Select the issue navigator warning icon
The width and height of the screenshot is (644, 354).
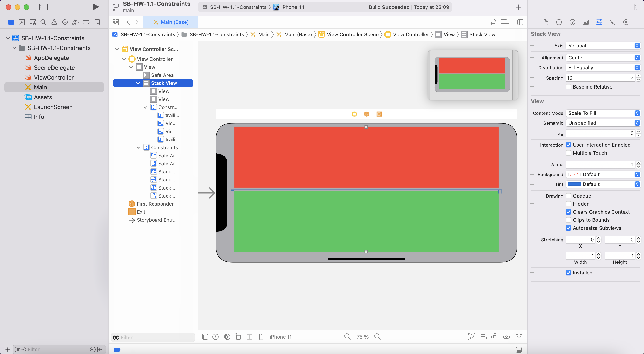click(x=54, y=22)
